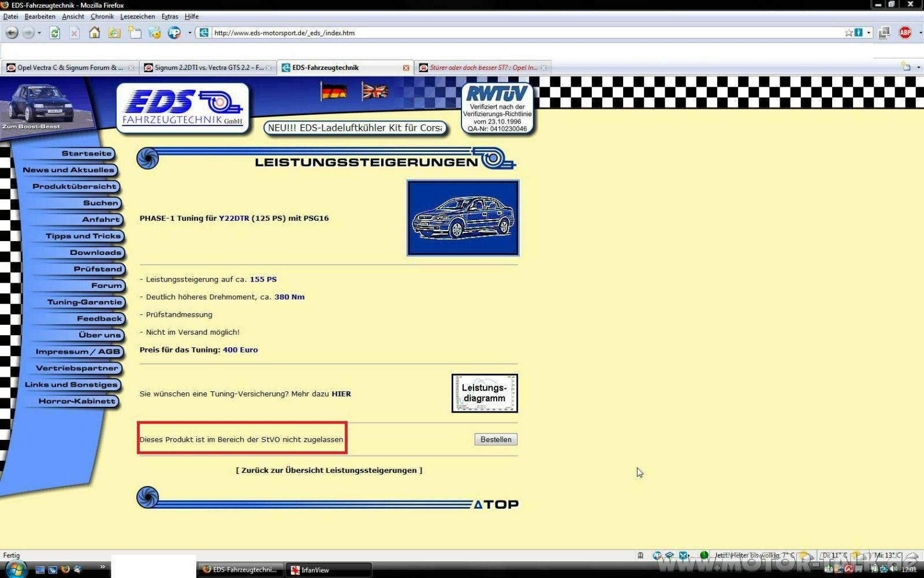Bookmark this page with the star icon
924x578 pixels.
[x=848, y=33]
